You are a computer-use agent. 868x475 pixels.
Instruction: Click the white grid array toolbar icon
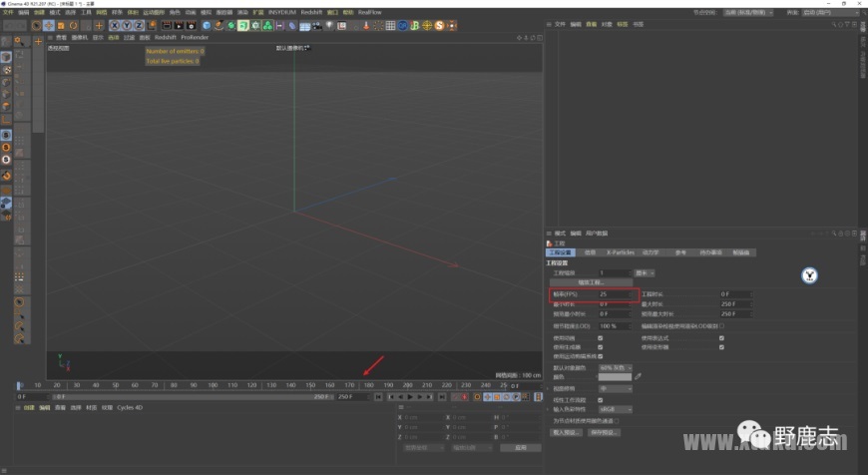[390, 26]
